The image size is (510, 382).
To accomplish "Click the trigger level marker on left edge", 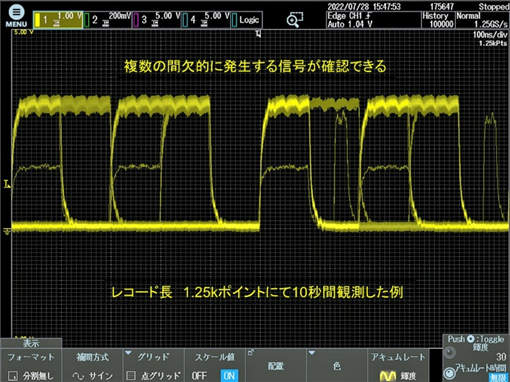I will click(x=7, y=184).
